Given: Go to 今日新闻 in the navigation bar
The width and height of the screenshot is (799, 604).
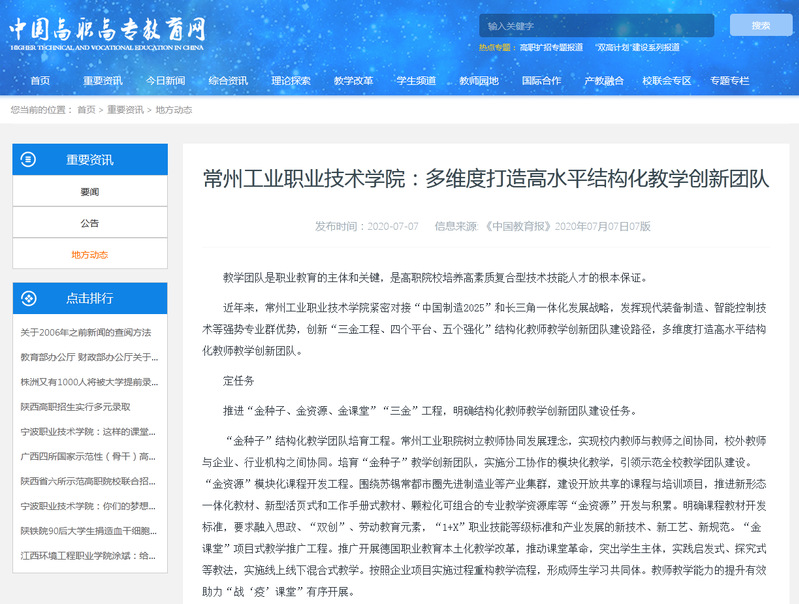Looking at the screenshot, I should coord(165,81).
